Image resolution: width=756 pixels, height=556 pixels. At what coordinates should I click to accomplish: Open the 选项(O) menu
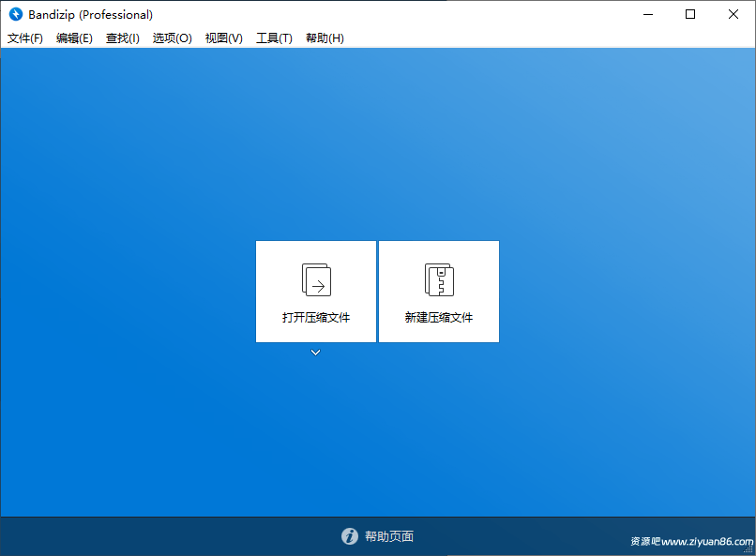pyautogui.click(x=173, y=38)
